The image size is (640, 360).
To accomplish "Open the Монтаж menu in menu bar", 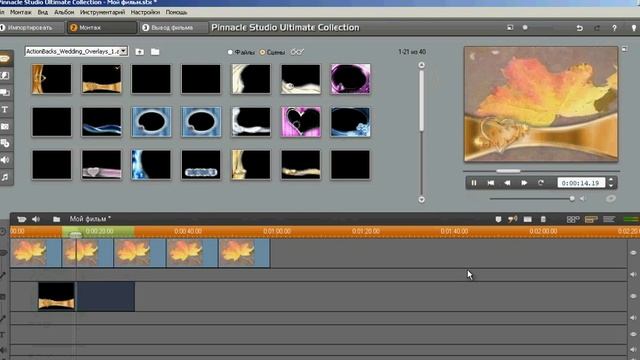I will [20, 12].
